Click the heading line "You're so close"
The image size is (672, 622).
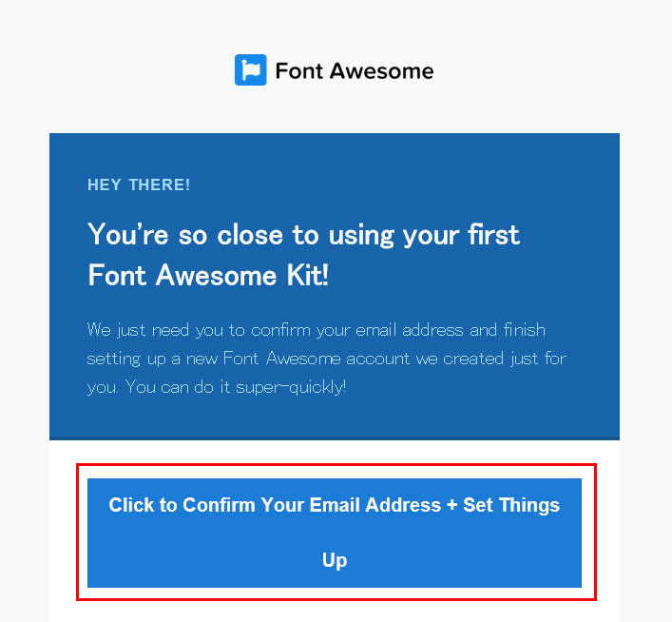[x=303, y=234]
